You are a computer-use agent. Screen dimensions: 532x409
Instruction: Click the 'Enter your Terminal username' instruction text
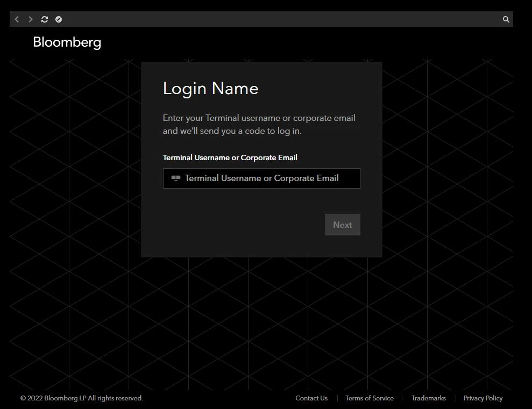click(x=259, y=118)
